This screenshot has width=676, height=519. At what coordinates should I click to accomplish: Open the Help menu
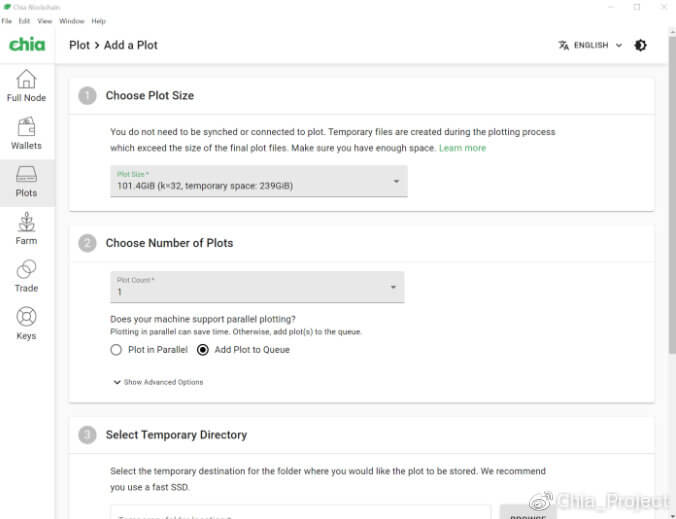point(98,21)
